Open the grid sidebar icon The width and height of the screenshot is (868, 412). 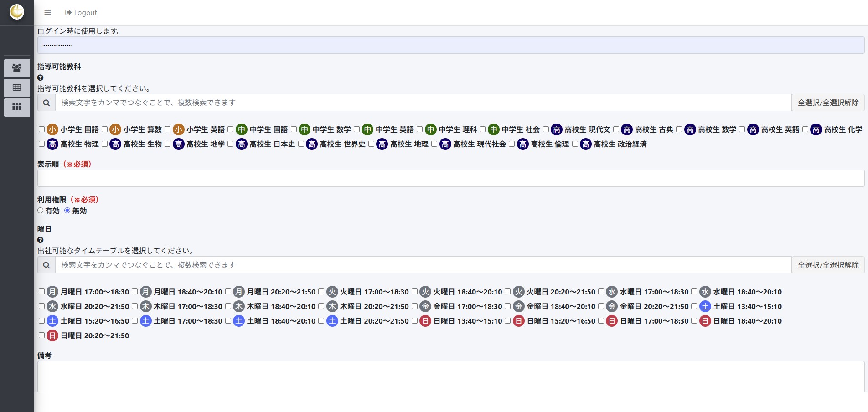17,107
